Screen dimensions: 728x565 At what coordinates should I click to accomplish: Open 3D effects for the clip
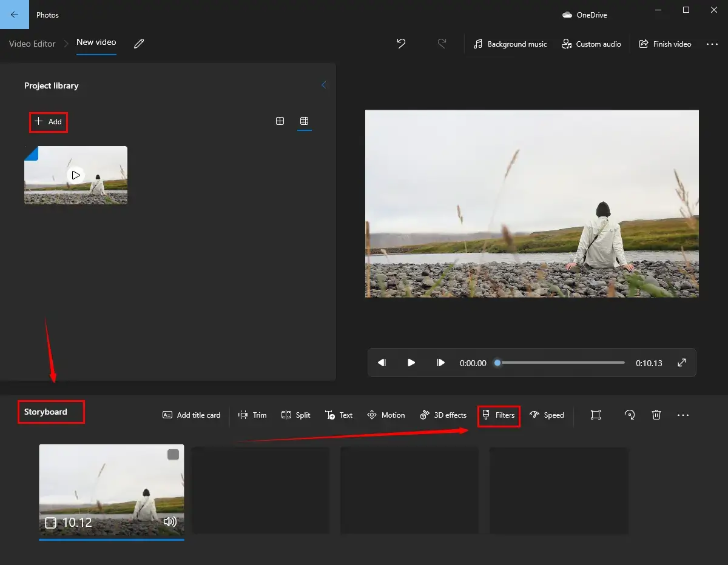pyautogui.click(x=443, y=415)
